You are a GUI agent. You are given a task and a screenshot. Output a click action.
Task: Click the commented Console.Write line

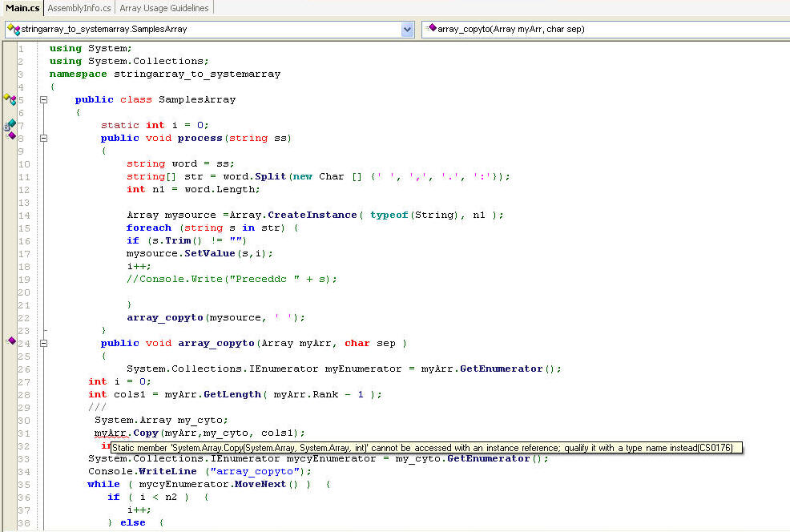[232, 279]
